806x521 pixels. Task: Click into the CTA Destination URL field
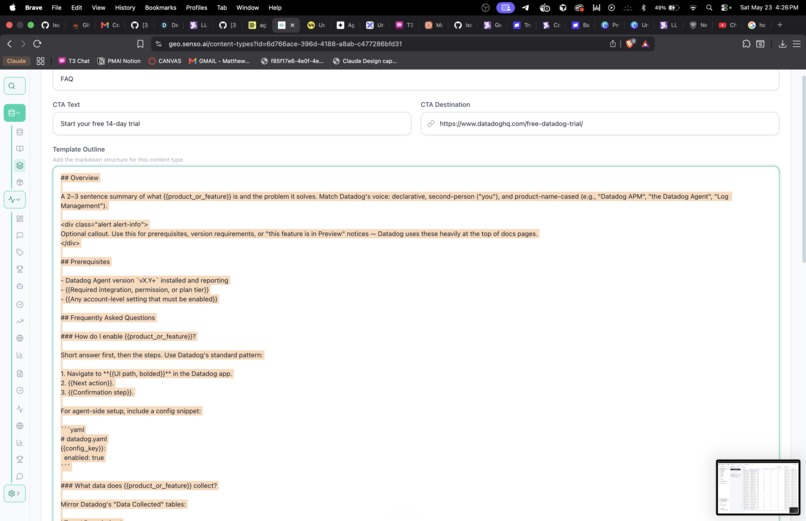click(x=600, y=124)
